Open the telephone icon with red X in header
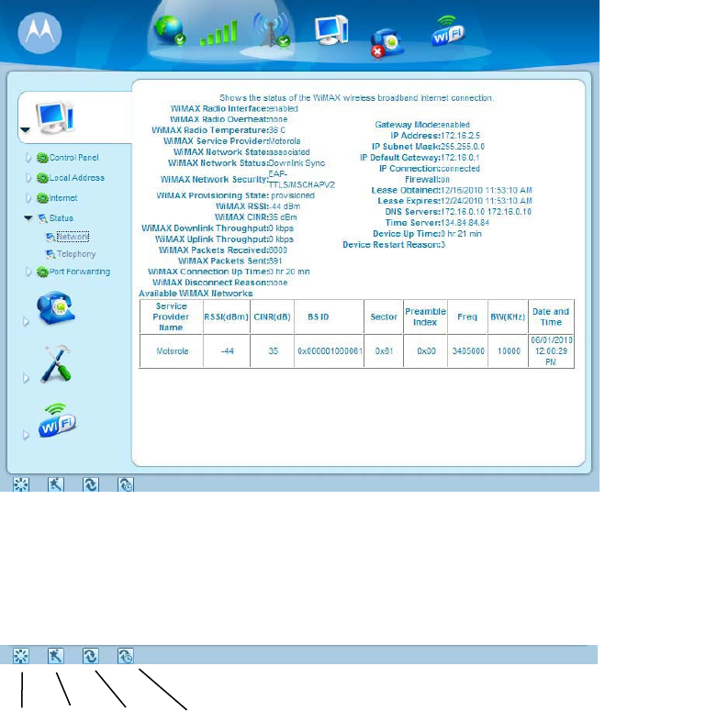Image resolution: width=728 pixels, height=711 pixels. coord(386,43)
